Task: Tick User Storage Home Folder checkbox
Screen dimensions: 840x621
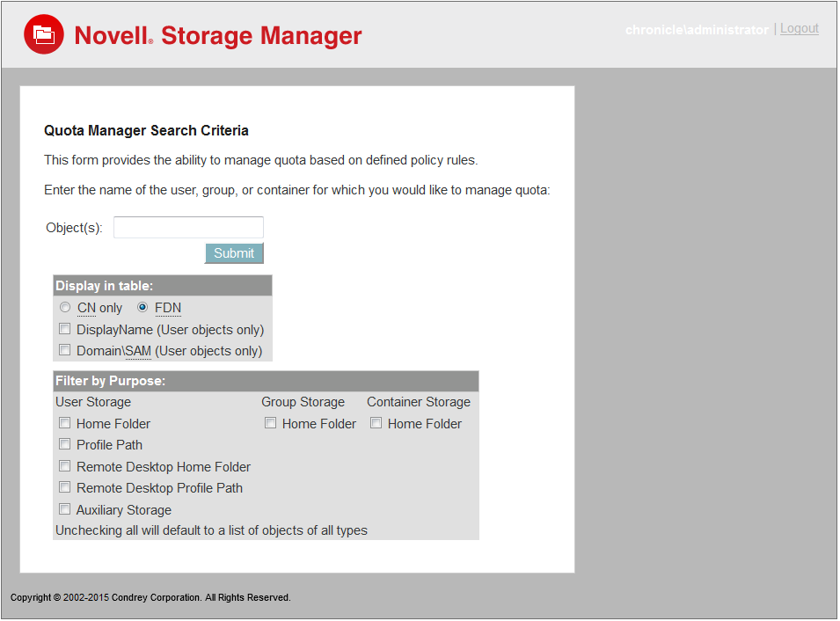Action: 65,423
